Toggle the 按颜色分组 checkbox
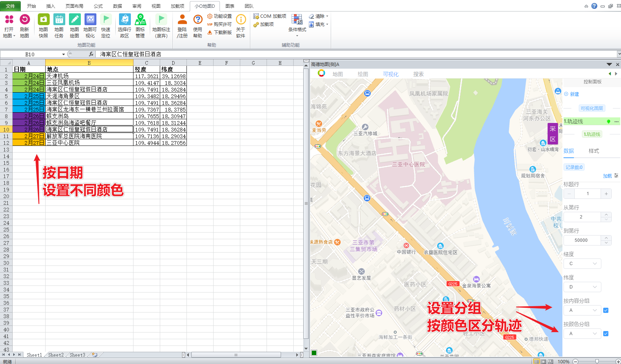 click(606, 334)
